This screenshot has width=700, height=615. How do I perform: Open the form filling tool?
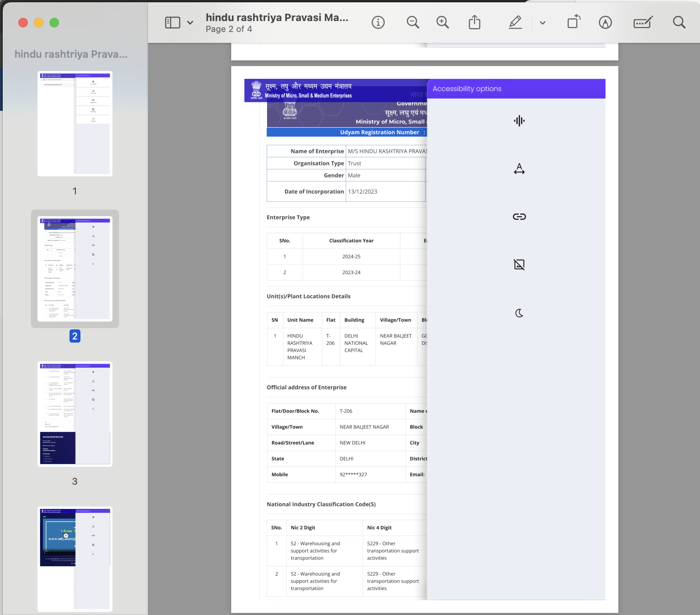(x=643, y=23)
